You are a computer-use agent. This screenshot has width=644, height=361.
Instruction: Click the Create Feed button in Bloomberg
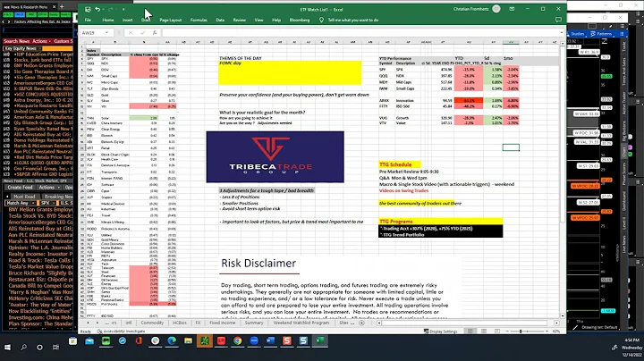tap(20, 187)
